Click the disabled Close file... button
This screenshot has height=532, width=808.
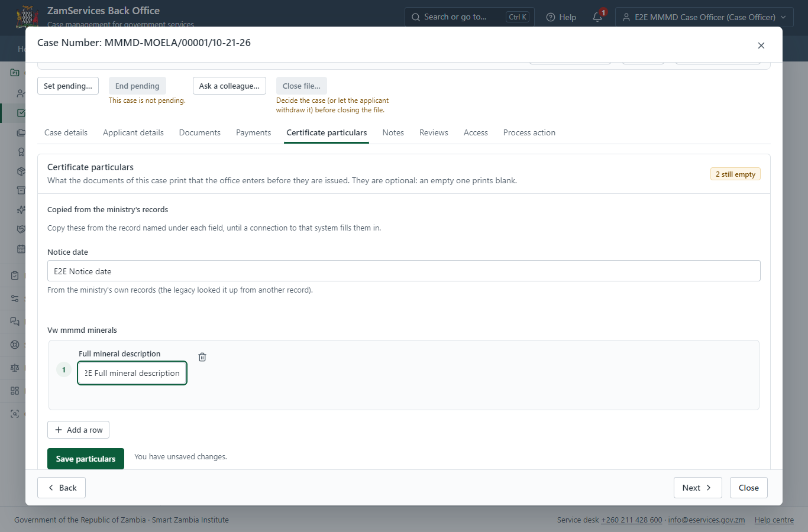click(302, 86)
